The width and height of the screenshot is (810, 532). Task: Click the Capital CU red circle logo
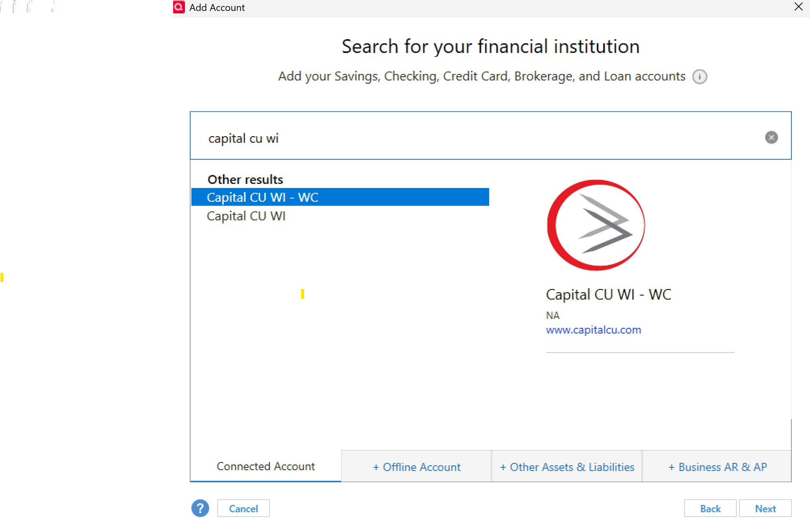[596, 225]
